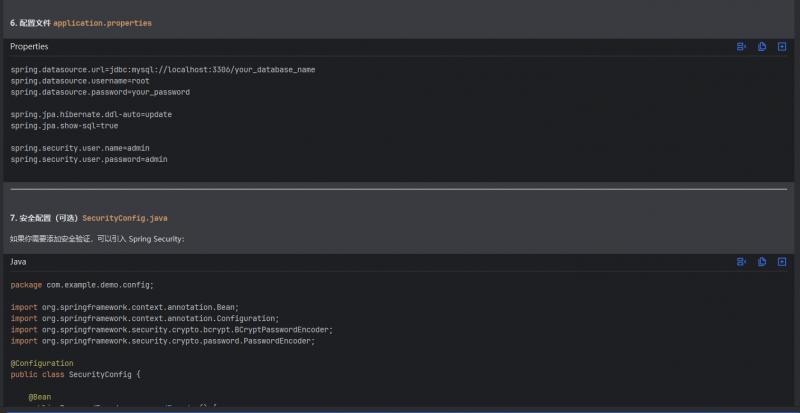The width and height of the screenshot is (800, 413).
Task: Click the new-file icon in Java block
Action: coord(781,262)
